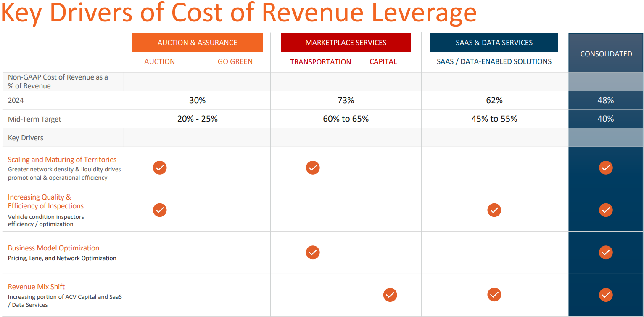Image resolution: width=644 pixels, height=317 pixels.
Task: Click the SaaS checkmark in Revenue Mix Shift row
Action: coord(494,295)
